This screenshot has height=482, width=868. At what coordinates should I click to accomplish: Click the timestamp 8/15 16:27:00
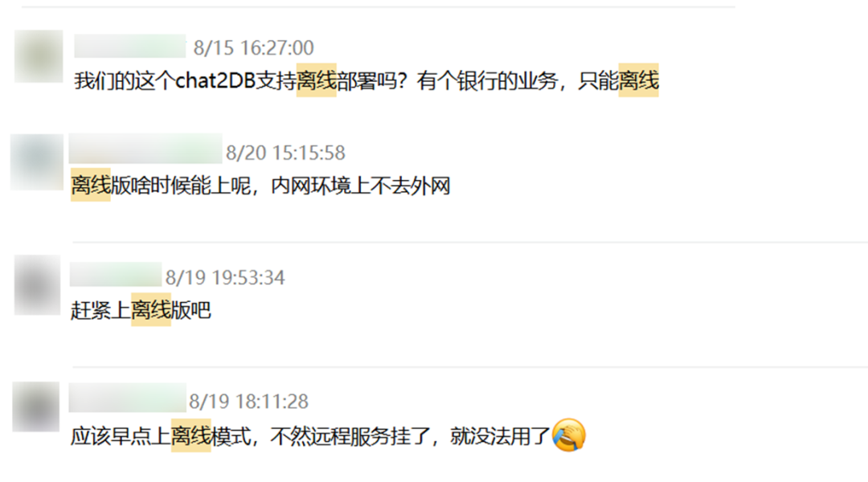pos(253,47)
